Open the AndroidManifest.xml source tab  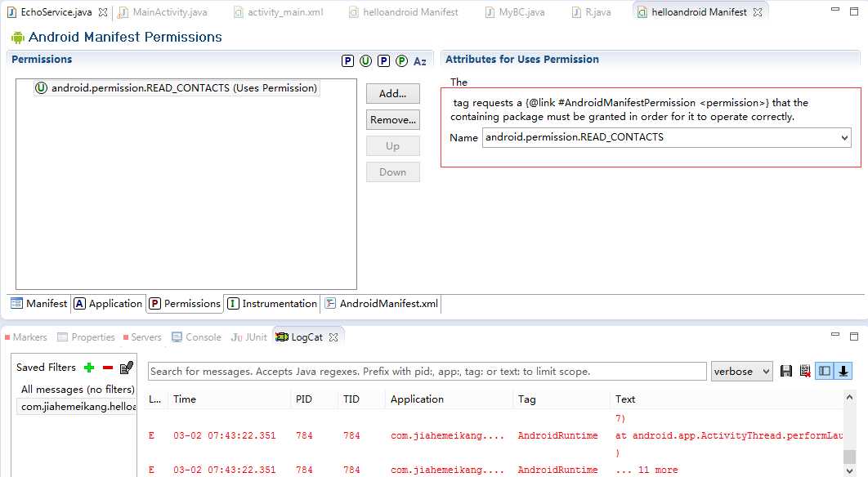point(382,304)
